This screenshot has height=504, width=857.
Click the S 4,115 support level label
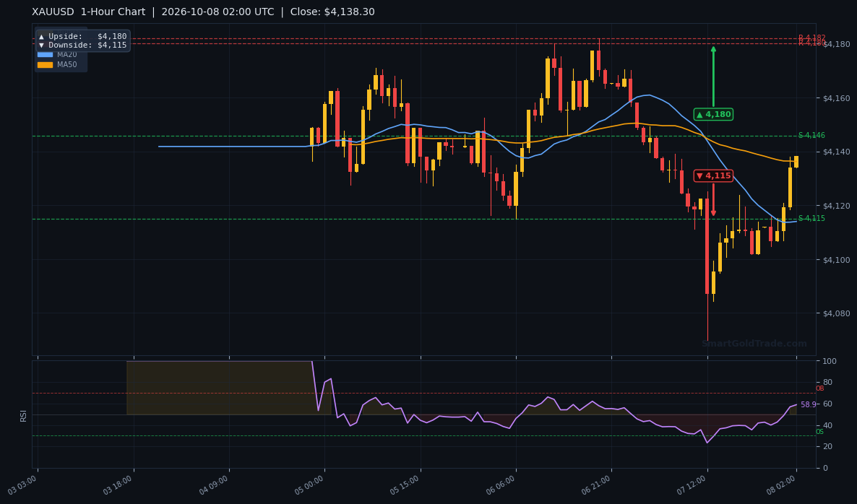[x=811, y=218]
